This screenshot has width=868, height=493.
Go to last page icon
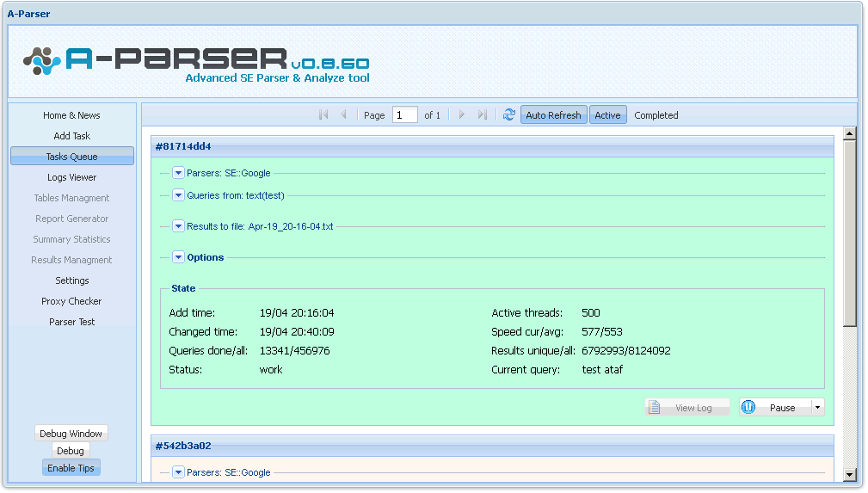[482, 114]
